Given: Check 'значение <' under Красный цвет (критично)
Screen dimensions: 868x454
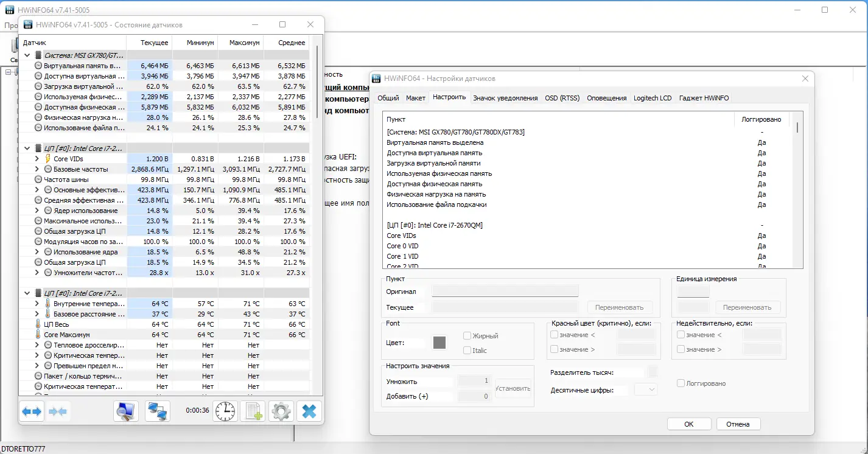Looking at the screenshot, I should click(x=554, y=335).
